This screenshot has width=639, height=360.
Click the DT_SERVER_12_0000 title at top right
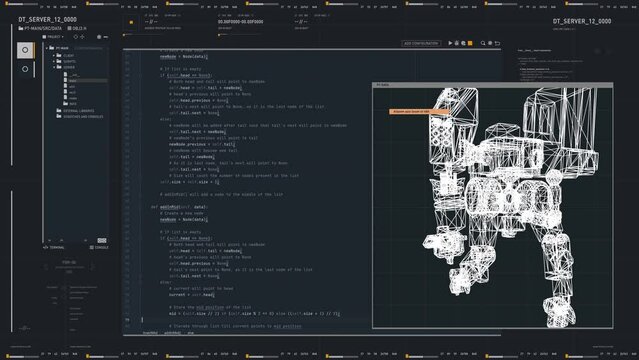click(x=582, y=21)
